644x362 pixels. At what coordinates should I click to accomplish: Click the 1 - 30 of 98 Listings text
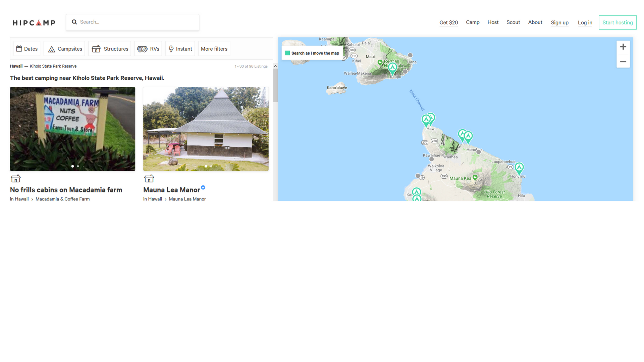(x=251, y=66)
